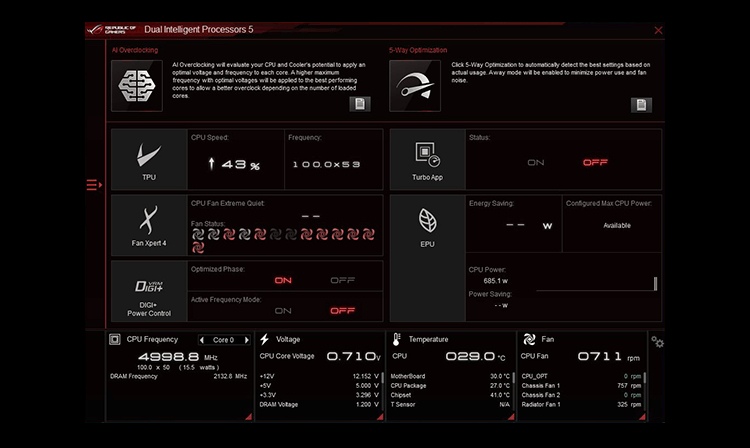The height and width of the screenshot is (448, 750).
Task: Select previous core with left arrow
Action: pos(202,340)
